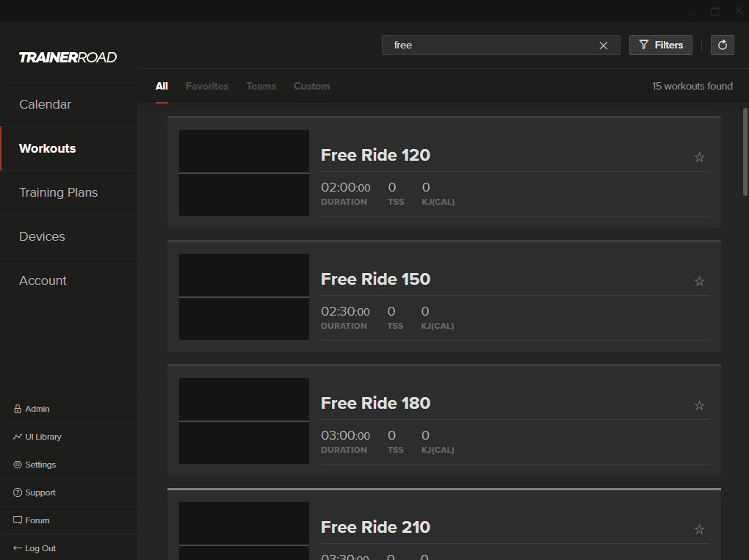Click the funnel icon in Filters
The image size is (749, 560).
(x=644, y=44)
